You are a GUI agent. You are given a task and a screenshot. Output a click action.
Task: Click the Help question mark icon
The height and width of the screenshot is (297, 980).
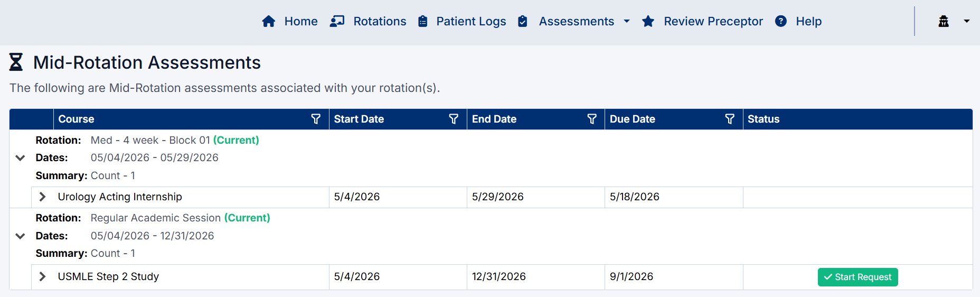[x=780, y=21]
